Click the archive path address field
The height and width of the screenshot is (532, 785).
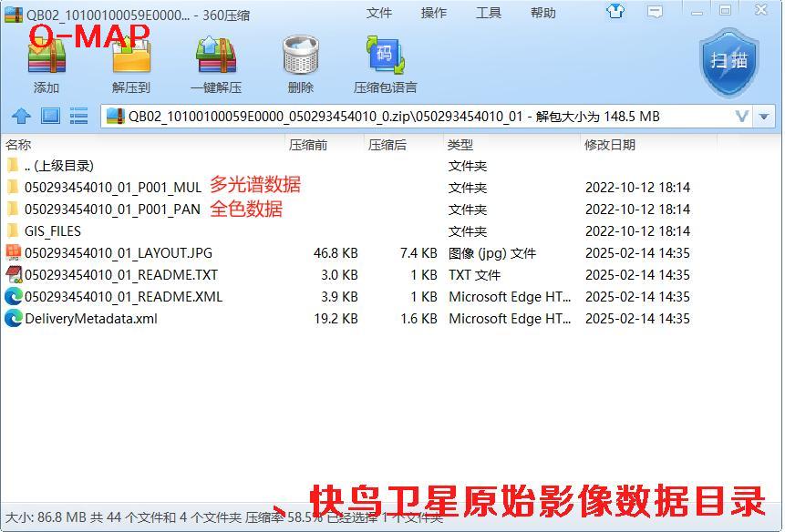click(419, 117)
